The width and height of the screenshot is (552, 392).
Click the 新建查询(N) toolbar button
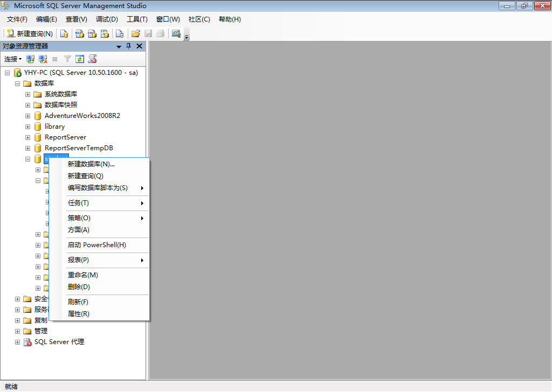click(30, 33)
